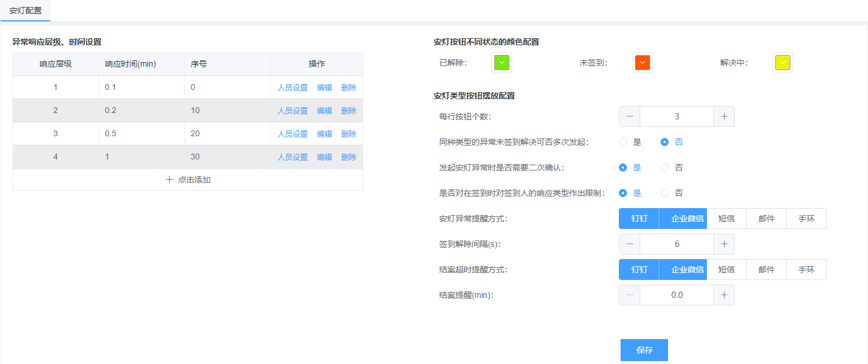Switch to the 安灯配置 tab
The image size is (868, 364).
click(25, 10)
